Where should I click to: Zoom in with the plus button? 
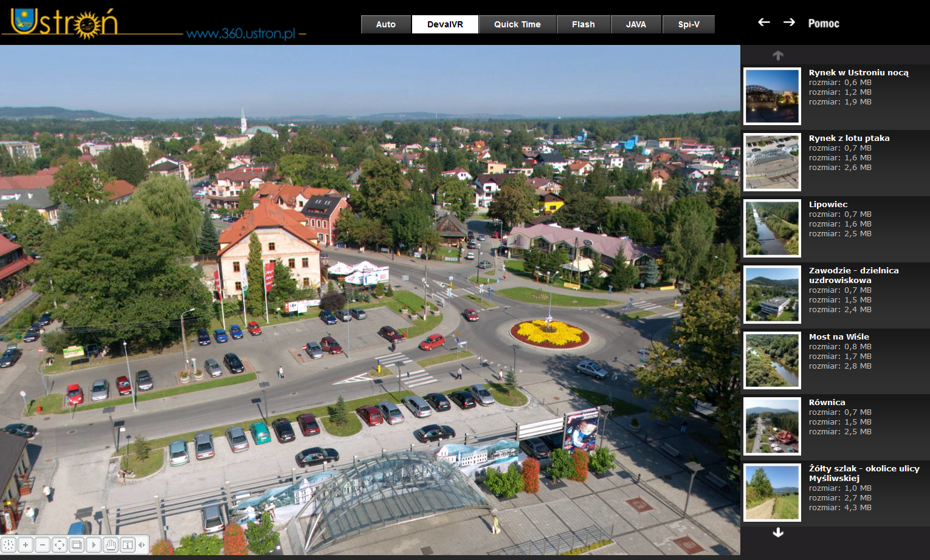26,545
